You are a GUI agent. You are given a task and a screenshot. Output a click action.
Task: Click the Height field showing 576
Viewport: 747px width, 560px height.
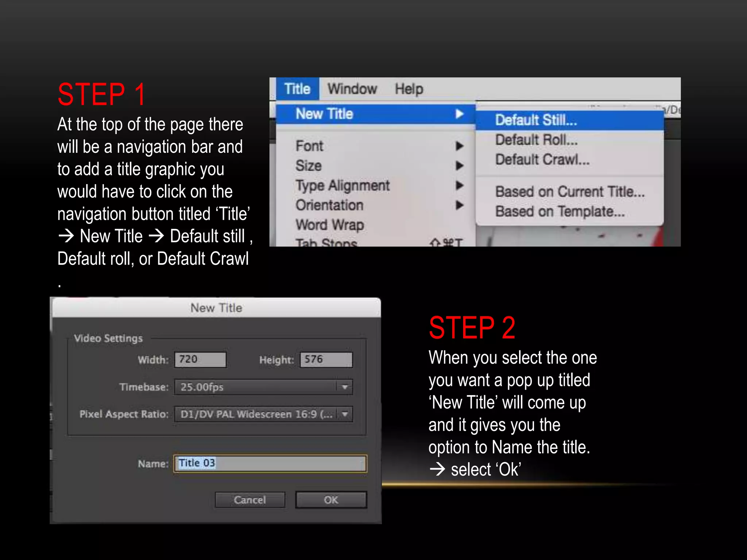tap(326, 359)
